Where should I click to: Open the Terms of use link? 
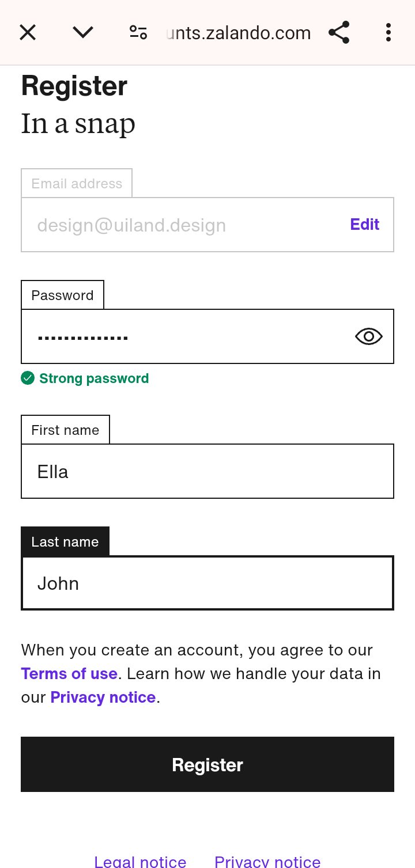click(x=69, y=673)
